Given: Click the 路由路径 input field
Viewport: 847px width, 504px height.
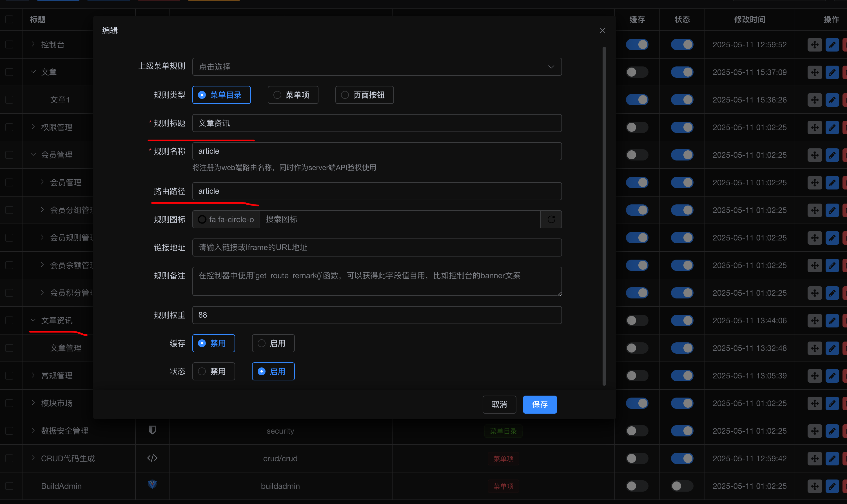Looking at the screenshot, I should [x=377, y=191].
